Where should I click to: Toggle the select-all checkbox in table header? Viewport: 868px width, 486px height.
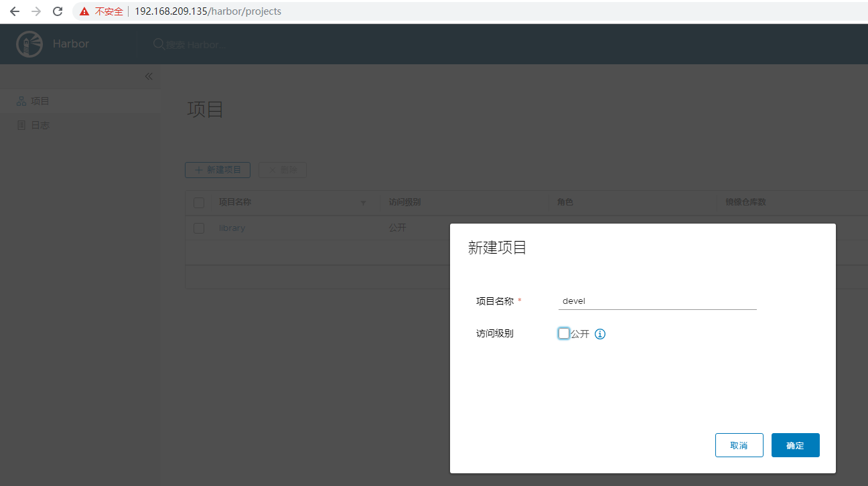199,203
